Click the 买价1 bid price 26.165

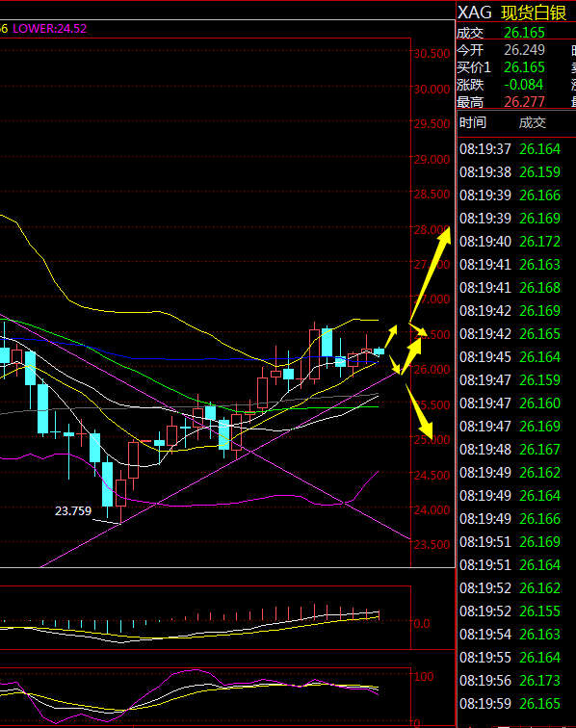click(524, 67)
